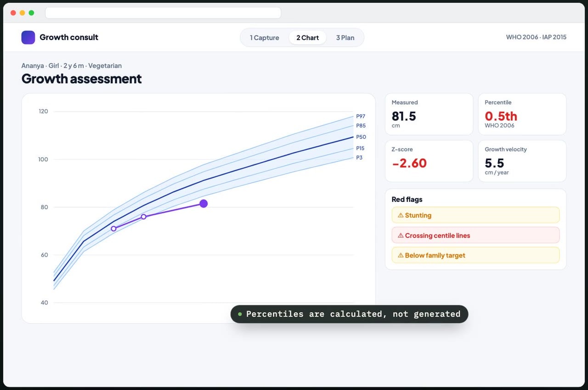Click the 100 y-axis label

pos(44,159)
